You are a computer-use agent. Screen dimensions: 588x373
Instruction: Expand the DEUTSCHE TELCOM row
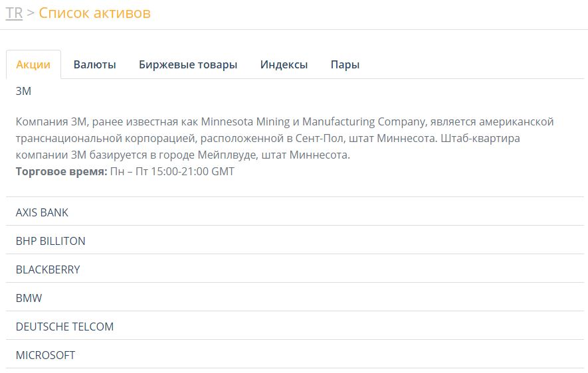coord(64,327)
